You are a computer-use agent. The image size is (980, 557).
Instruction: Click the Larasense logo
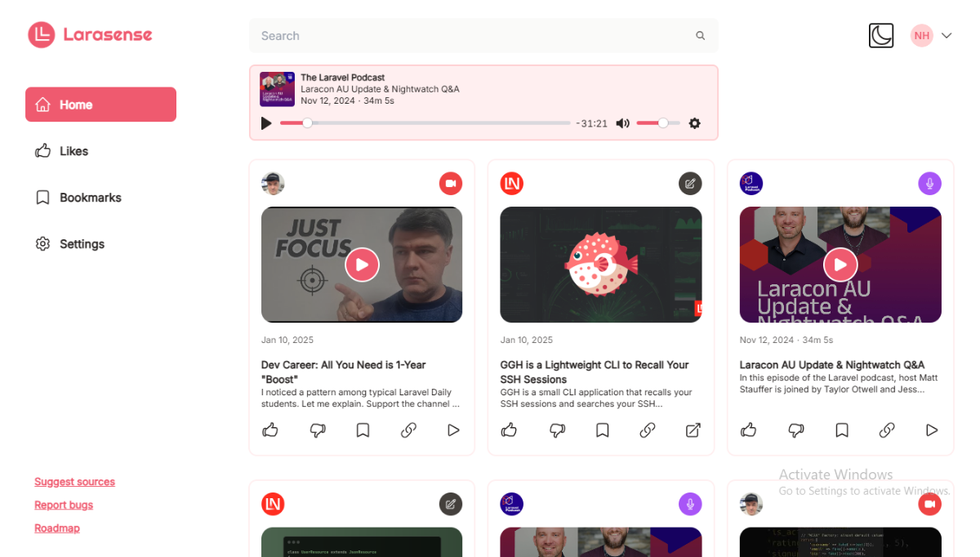[x=90, y=34]
